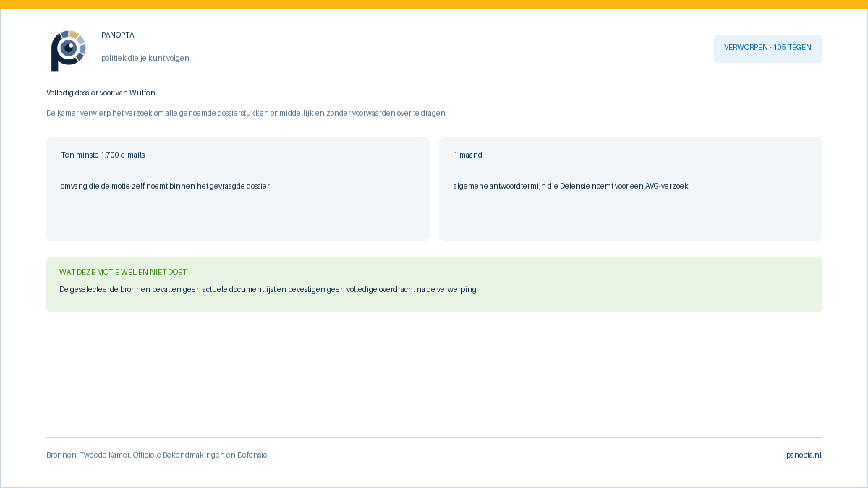Open the panopta.nl footer link
The height and width of the screenshot is (488, 868).
[804, 455]
